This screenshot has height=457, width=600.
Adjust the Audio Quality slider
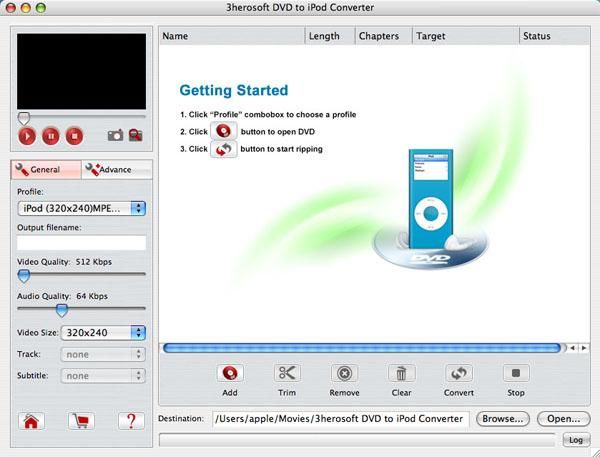(x=62, y=310)
